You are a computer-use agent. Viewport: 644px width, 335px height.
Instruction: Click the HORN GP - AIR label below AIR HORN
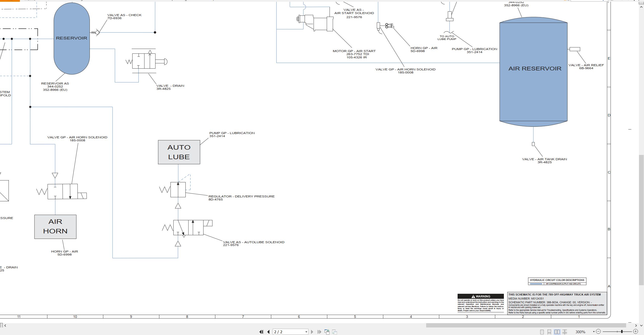65,253
